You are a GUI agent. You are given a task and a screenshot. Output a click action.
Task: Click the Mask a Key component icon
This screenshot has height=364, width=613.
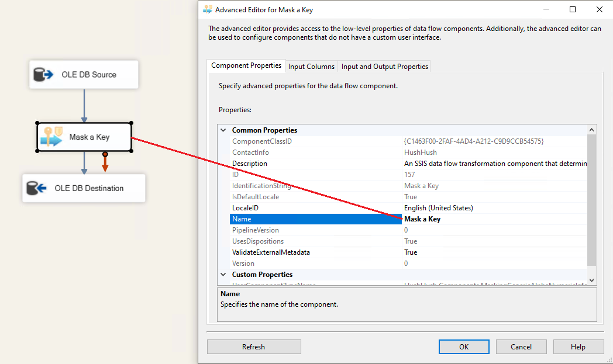51,137
